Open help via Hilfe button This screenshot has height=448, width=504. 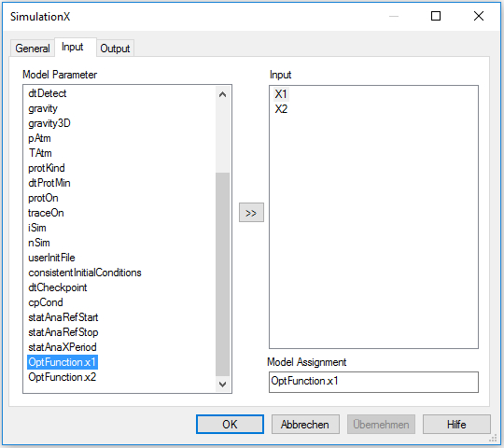[x=456, y=425]
